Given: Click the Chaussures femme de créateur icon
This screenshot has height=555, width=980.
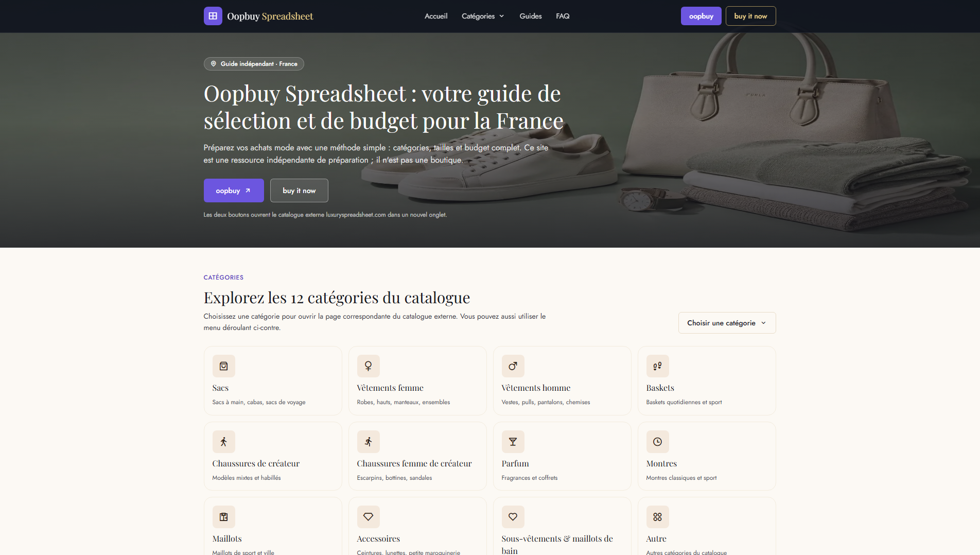Looking at the screenshot, I should coord(369,442).
